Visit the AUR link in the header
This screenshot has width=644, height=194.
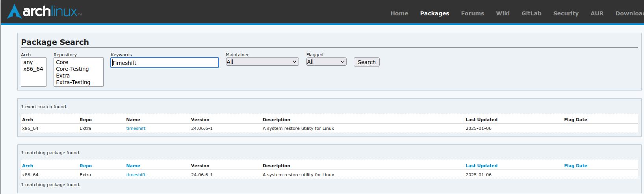(597, 13)
